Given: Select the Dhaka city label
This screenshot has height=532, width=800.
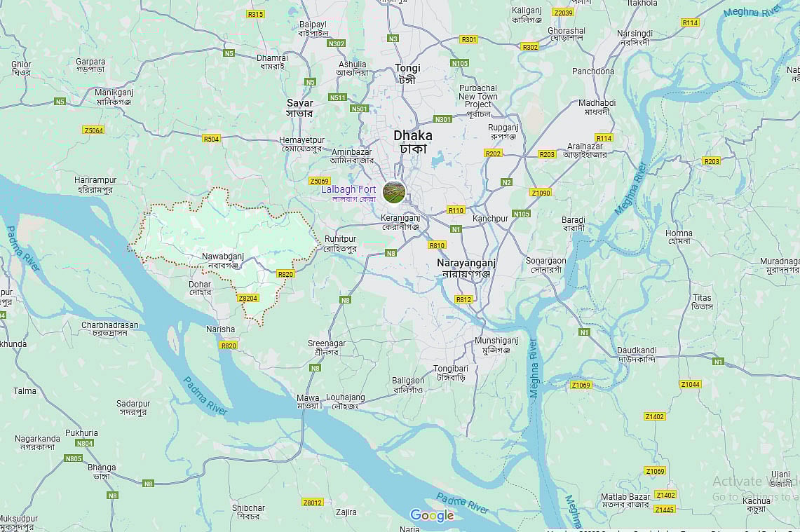Looking at the screenshot, I should [413, 142].
